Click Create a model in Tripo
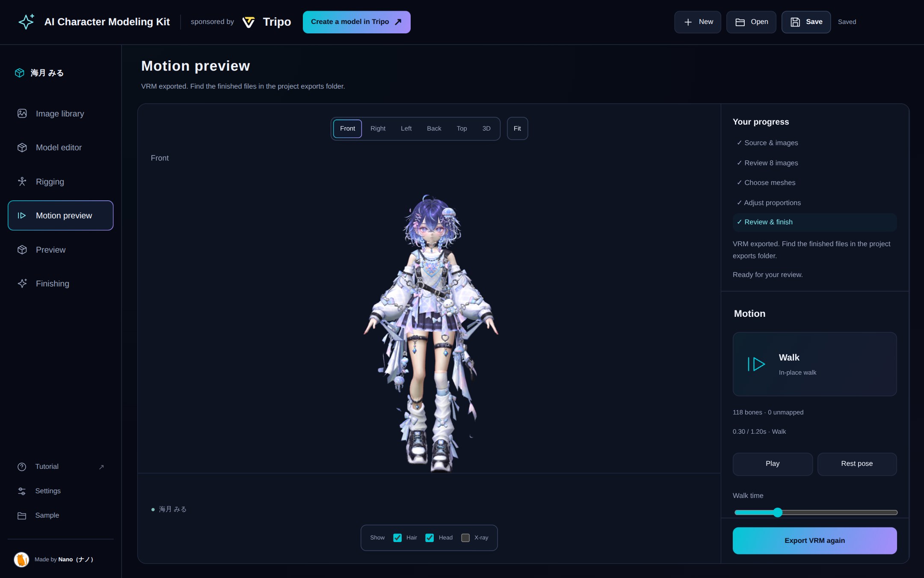 pyautogui.click(x=356, y=22)
